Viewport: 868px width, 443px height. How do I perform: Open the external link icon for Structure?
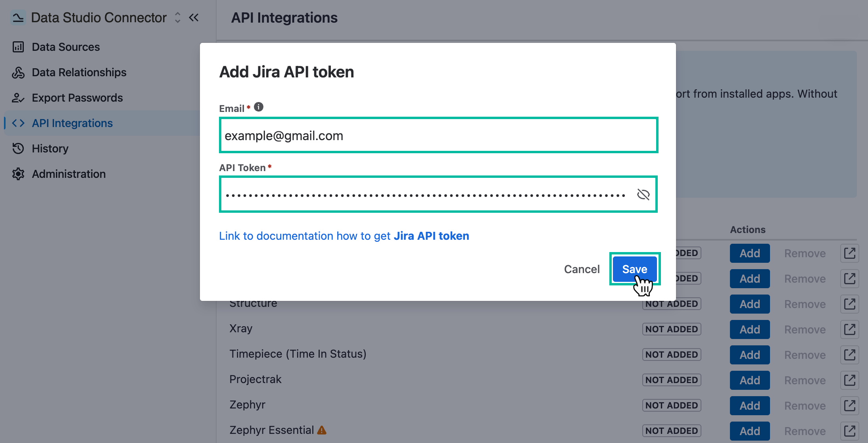(x=850, y=304)
